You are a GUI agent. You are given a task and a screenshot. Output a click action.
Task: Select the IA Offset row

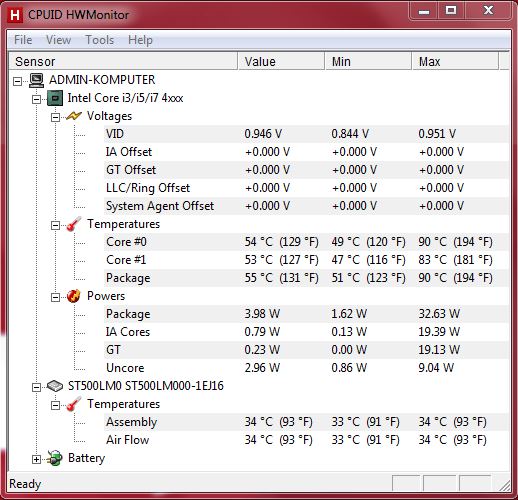307,152
